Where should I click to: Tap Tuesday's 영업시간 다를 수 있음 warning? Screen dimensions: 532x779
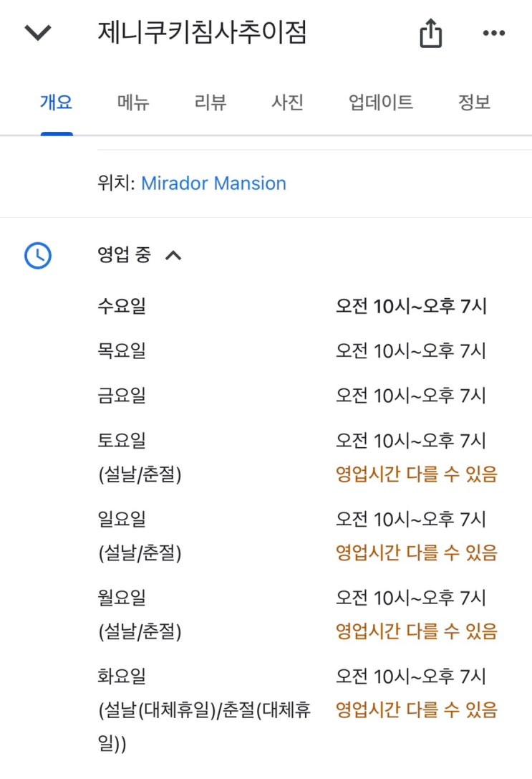(416, 710)
